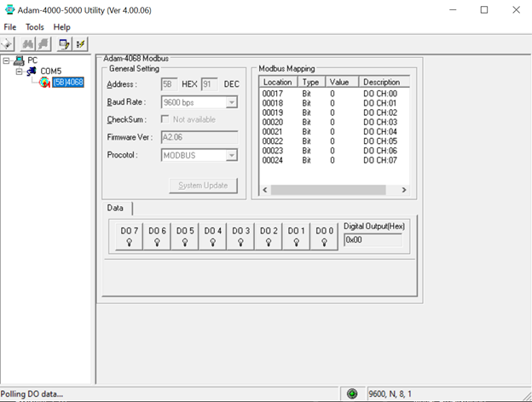
Task: Click the Type column header
Action: pos(311,82)
